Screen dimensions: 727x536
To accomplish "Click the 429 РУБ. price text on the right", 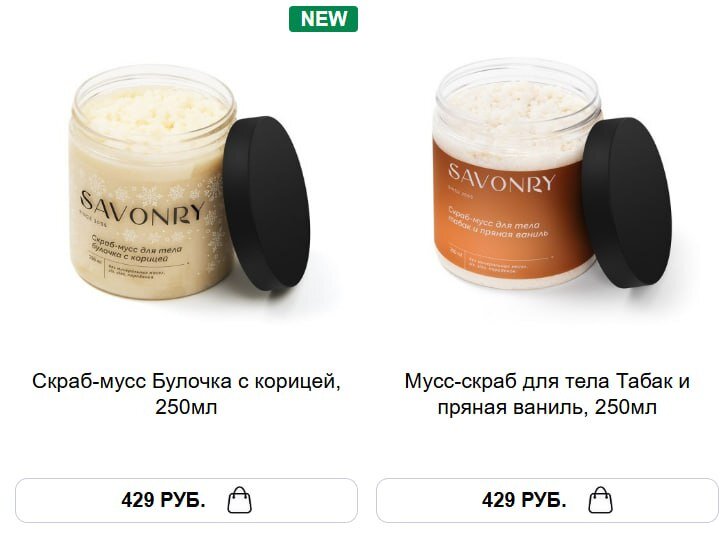I will point(524,500).
